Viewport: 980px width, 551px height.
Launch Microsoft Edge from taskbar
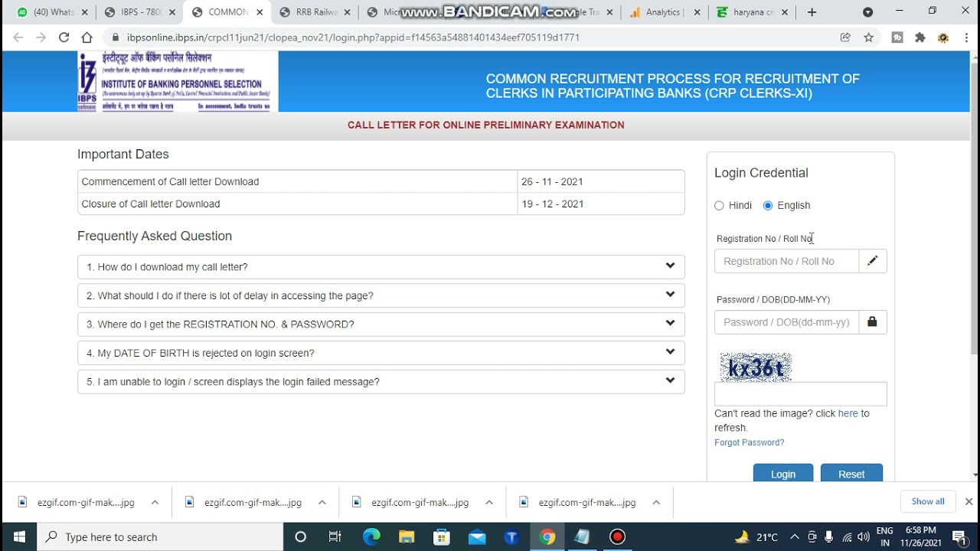(371, 536)
